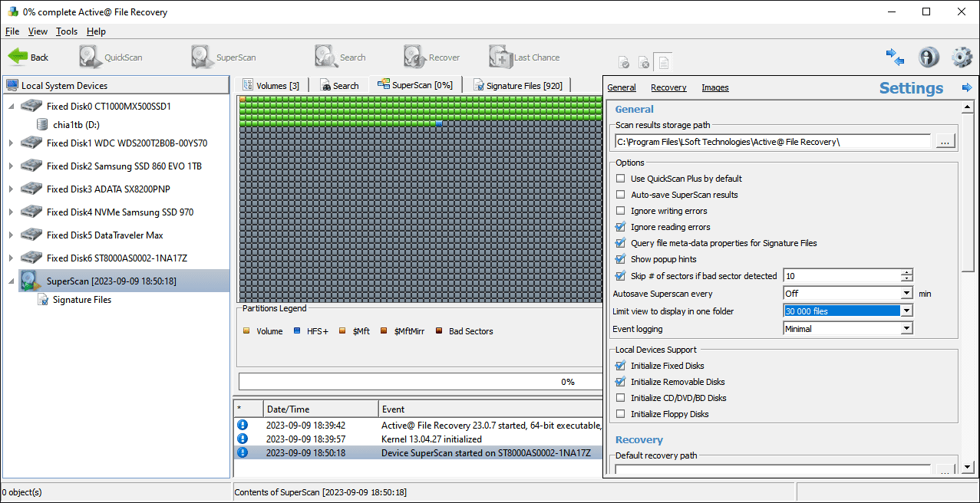Click the Signature Files tree node icon
Image resolution: width=980 pixels, height=503 pixels.
tap(44, 300)
